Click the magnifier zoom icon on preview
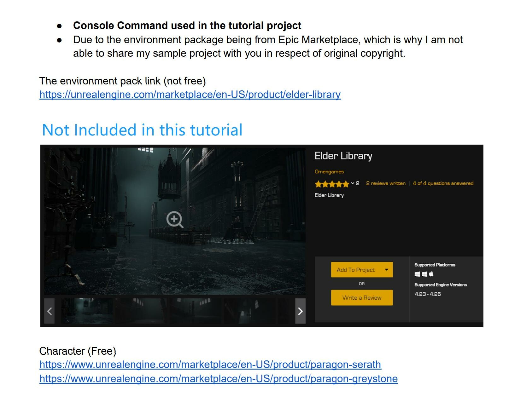 click(175, 219)
